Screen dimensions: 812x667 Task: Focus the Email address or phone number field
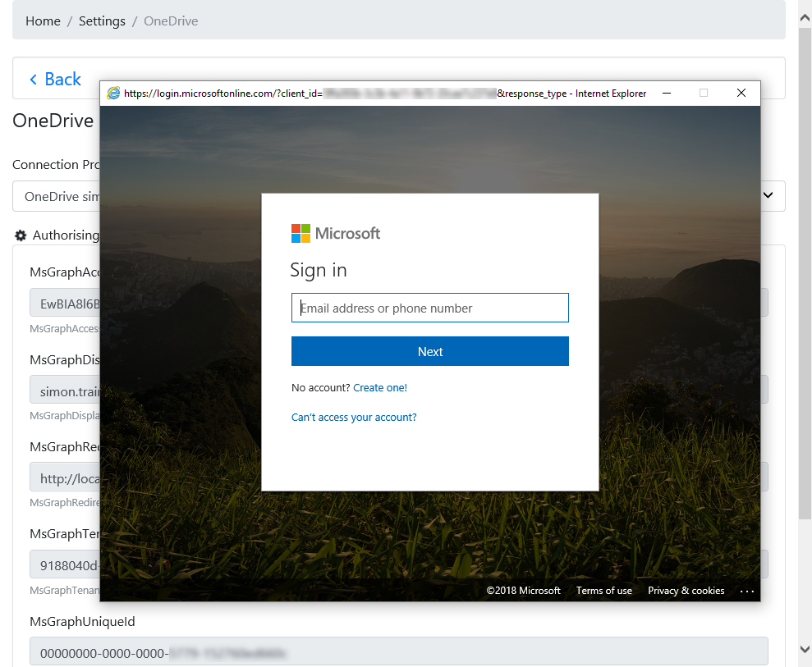click(429, 308)
